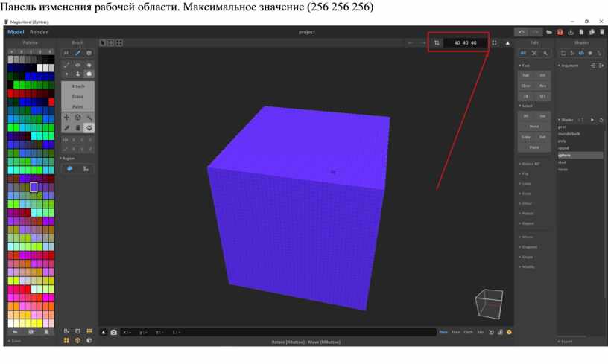Image resolution: width=608 pixels, height=364 pixels.
Task: Enable the Erase brush mode
Action: [77, 97]
